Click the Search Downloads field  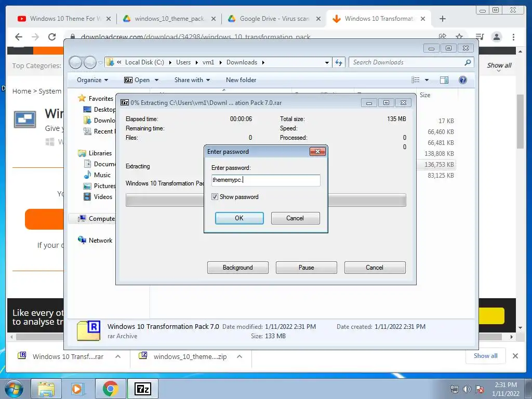[x=407, y=62]
